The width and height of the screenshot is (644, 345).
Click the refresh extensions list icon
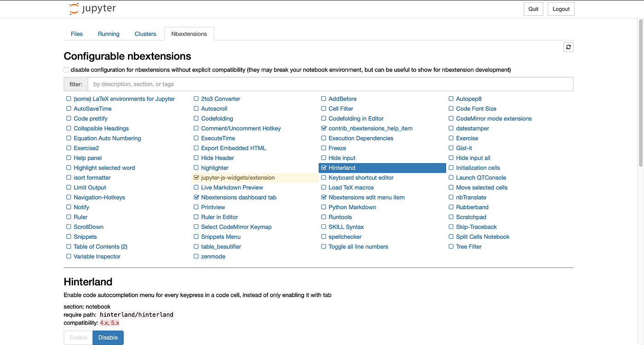coord(568,47)
